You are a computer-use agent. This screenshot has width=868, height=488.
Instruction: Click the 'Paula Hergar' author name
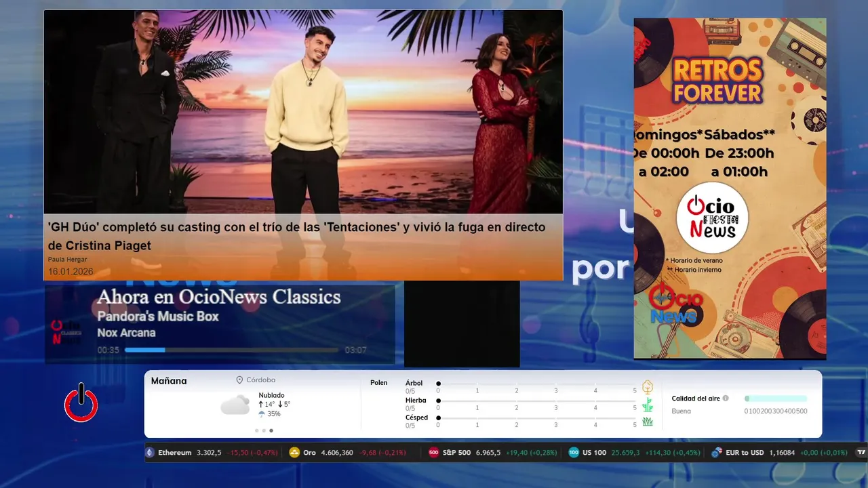67,260
